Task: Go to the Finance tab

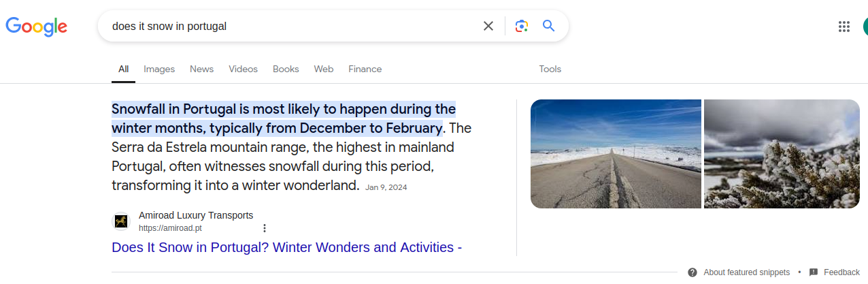Action: (x=365, y=69)
